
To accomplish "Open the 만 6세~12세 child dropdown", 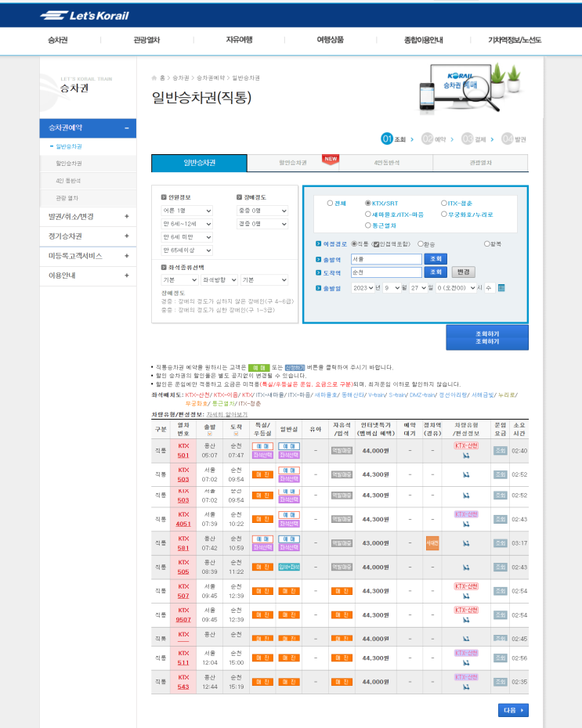I will [186, 224].
